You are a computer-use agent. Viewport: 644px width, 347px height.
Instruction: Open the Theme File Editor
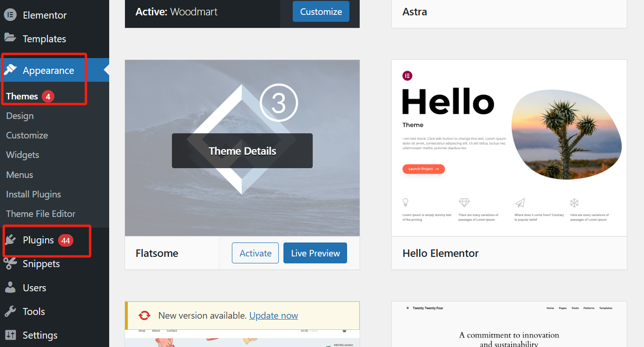pyautogui.click(x=41, y=214)
